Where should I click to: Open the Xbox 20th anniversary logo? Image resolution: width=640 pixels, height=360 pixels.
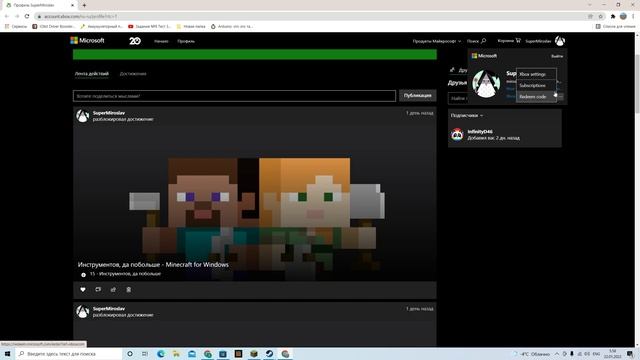135,41
